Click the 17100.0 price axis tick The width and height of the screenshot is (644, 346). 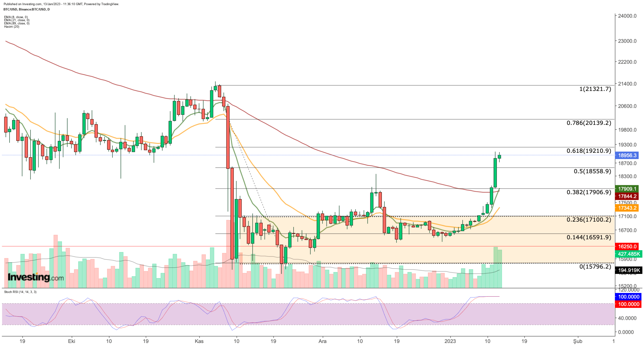627,216
